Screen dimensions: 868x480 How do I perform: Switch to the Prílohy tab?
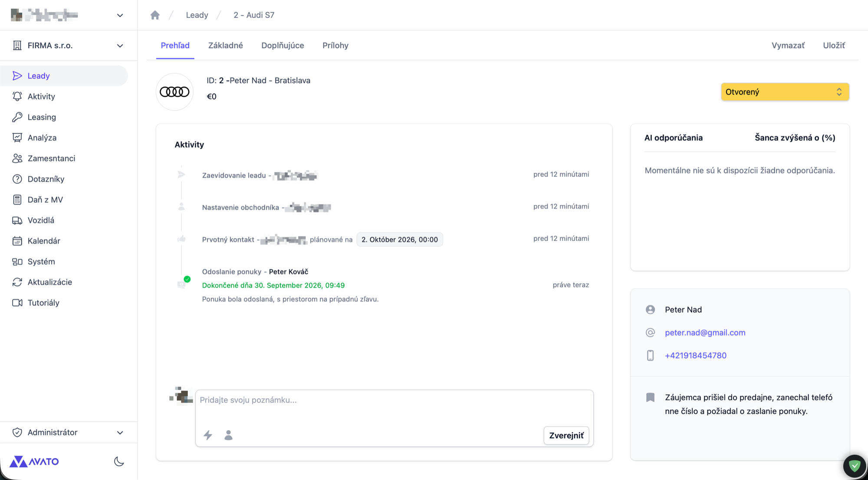(x=335, y=46)
